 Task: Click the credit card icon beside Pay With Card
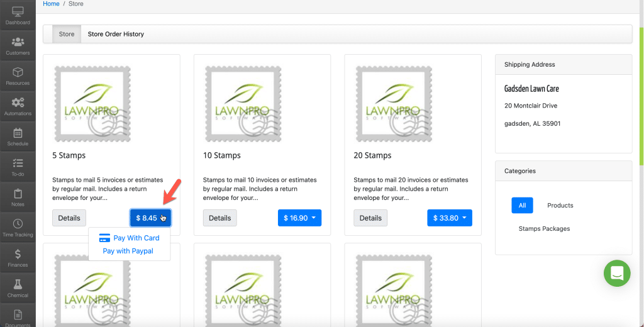click(x=105, y=238)
